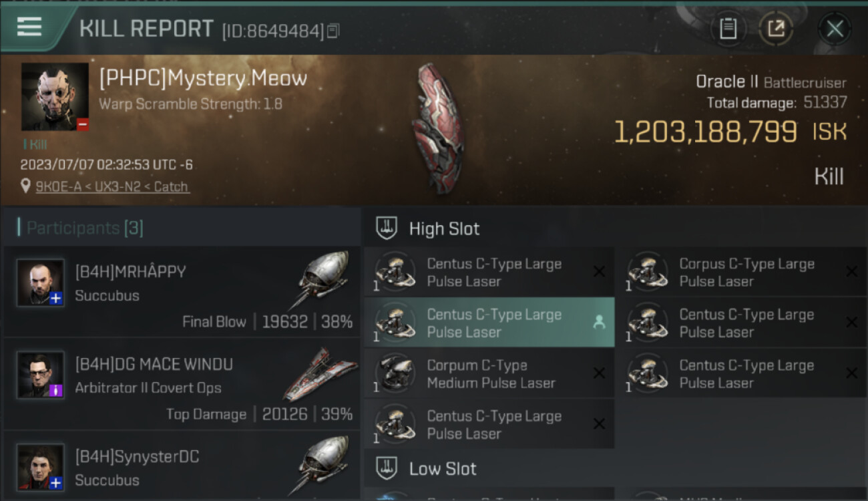
Task: Click the person icon on highlighted laser
Action: (599, 323)
